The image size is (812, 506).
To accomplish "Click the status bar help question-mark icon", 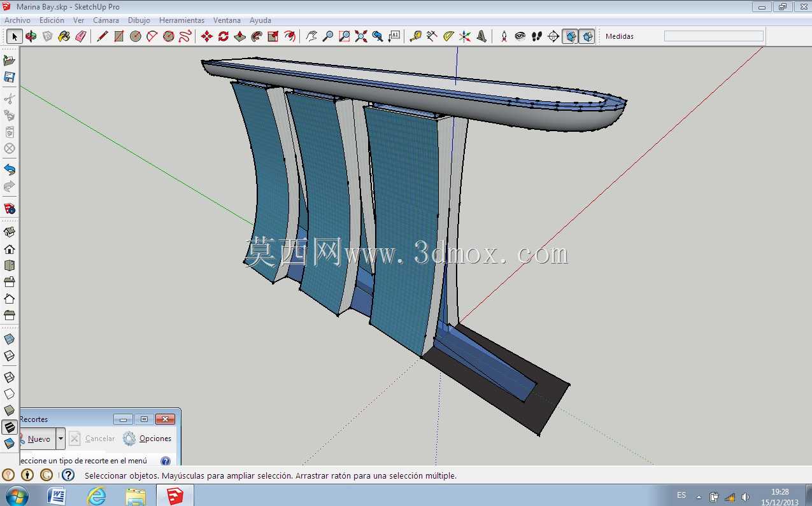I will (x=68, y=475).
